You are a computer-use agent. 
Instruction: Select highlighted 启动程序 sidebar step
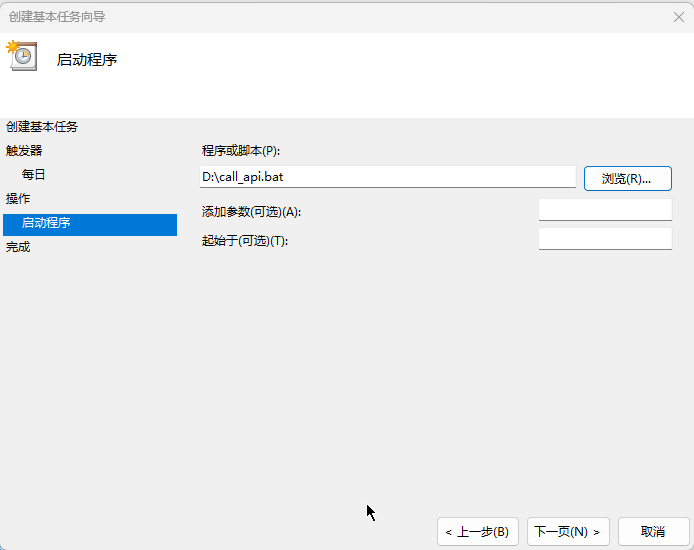[x=90, y=225]
